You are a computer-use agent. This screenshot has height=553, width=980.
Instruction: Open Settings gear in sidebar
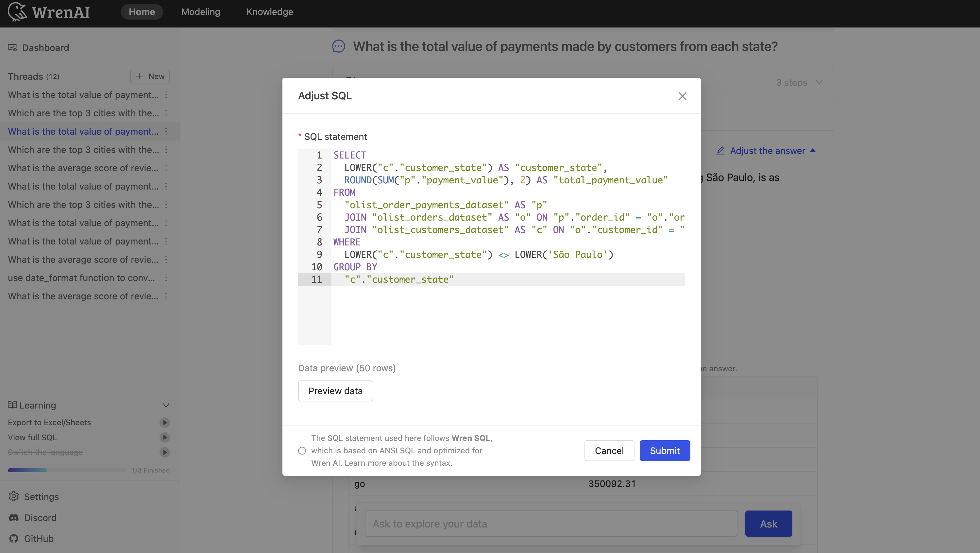pyautogui.click(x=14, y=496)
